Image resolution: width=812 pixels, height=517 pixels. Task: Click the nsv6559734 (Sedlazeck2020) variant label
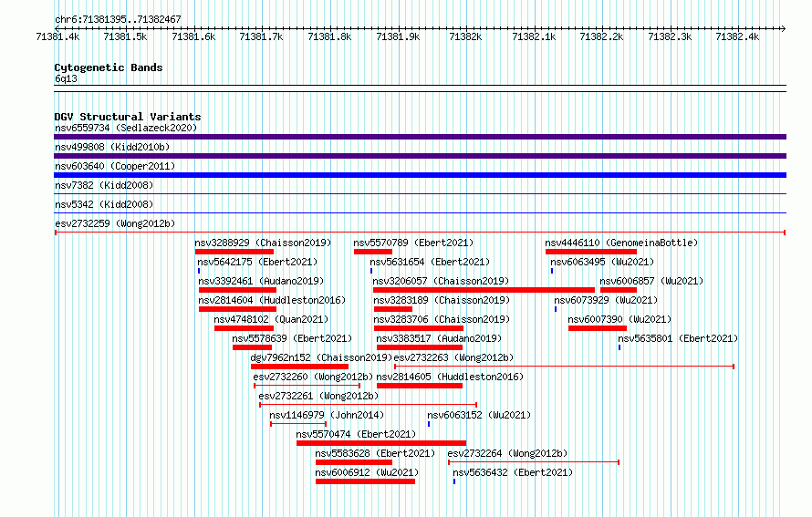click(x=126, y=128)
